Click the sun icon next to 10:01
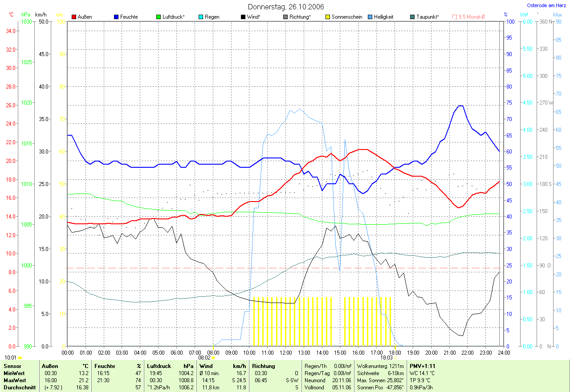The height and width of the screenshot is (392, 570). click(x=20, y=357)
